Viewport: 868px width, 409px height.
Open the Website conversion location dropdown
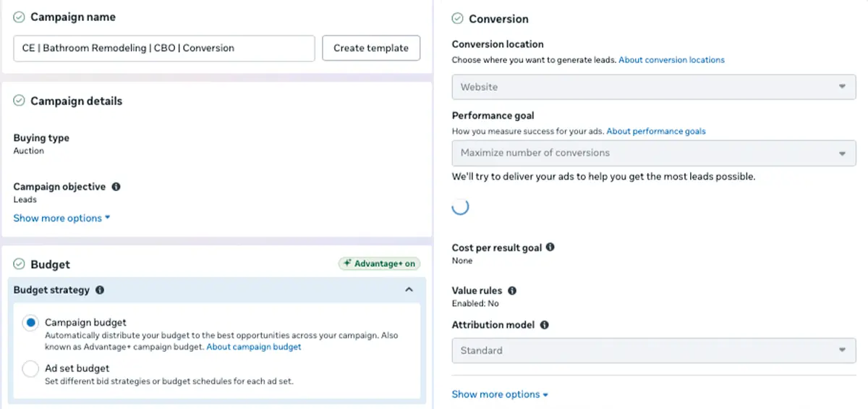tap(653, 87)
